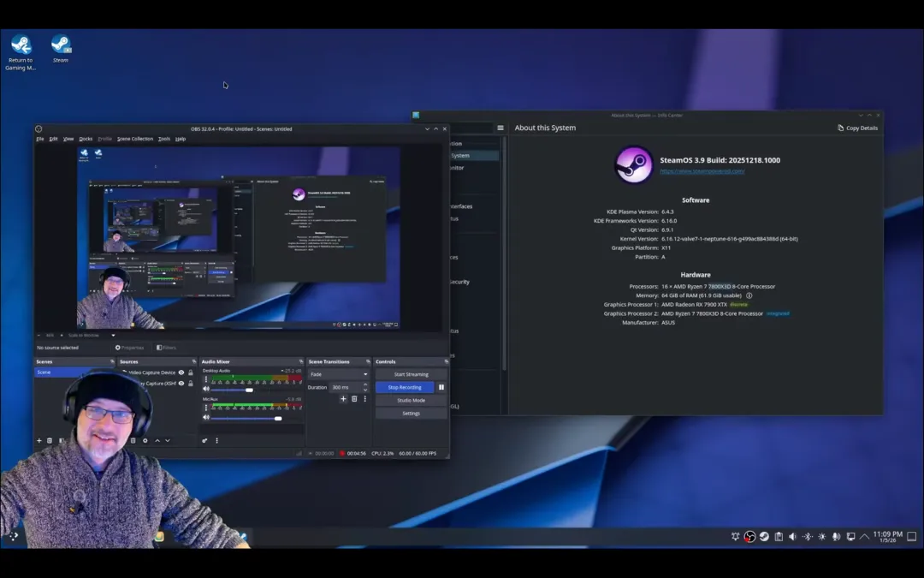Pop out the Audio Mixer dock
Screen dimensions: 924x578
click(x=301, y=361)
